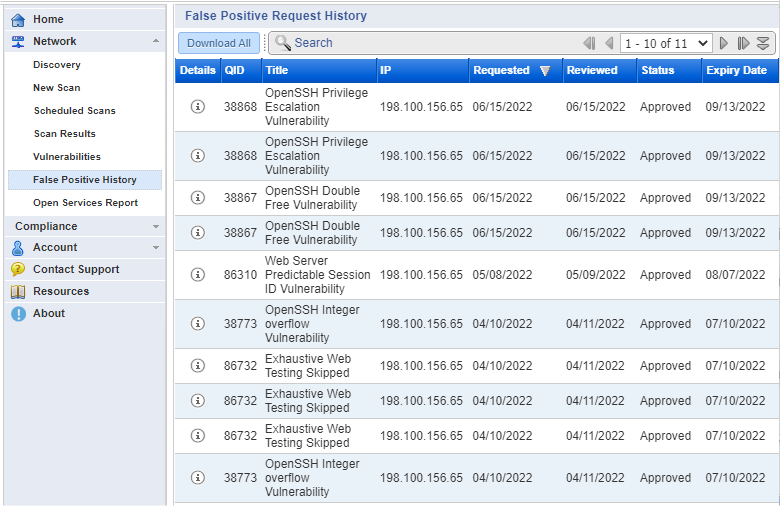Select Scan Results in the sidebar
The height and width of the screenshot is (506, 780).
[64, 134]
